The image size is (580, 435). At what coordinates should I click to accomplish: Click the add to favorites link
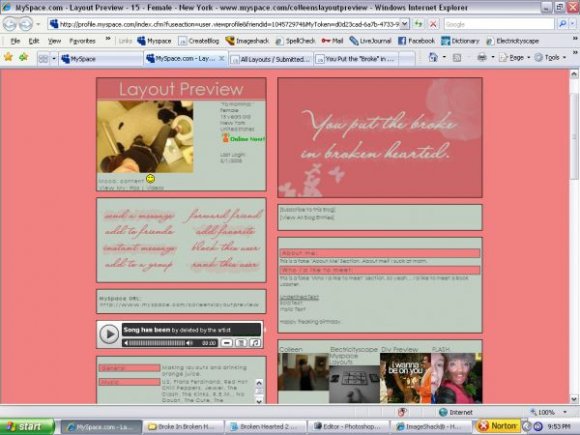tap(225, 232)
